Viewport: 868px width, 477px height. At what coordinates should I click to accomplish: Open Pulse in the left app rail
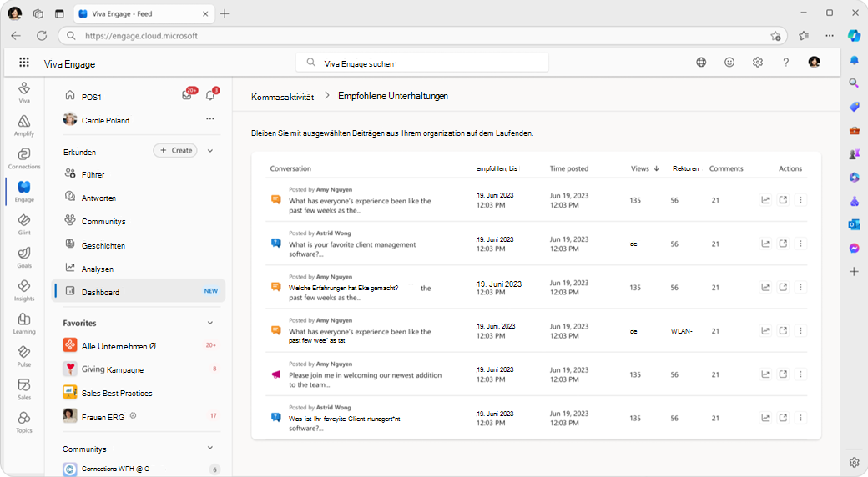click(24, 356)
